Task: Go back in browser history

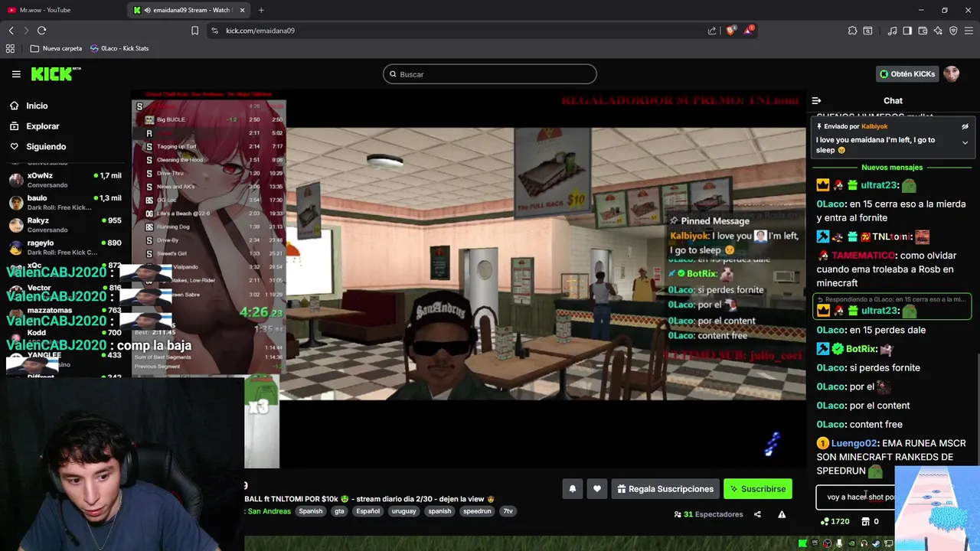Action: point(11,31)
